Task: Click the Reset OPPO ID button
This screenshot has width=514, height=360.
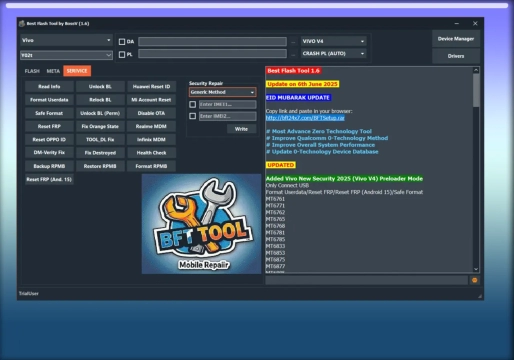Action: 49,140
